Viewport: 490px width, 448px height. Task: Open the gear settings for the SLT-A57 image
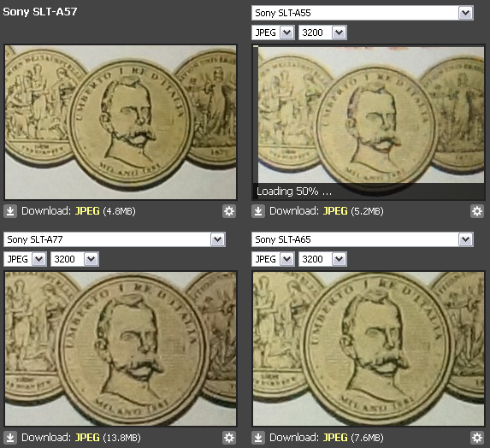[x=229, y=211]
